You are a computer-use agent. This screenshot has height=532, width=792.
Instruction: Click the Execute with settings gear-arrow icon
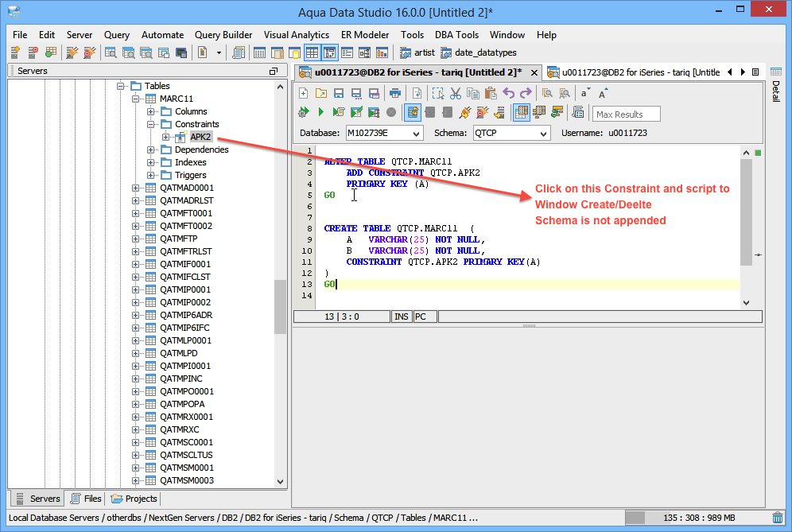pos(304,112)
